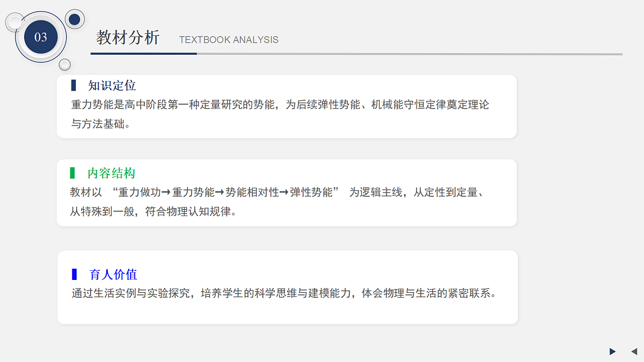644x362 pixels.
Task: Click the line starting 从特殊到一般
Action: click(x=153, y=211)
